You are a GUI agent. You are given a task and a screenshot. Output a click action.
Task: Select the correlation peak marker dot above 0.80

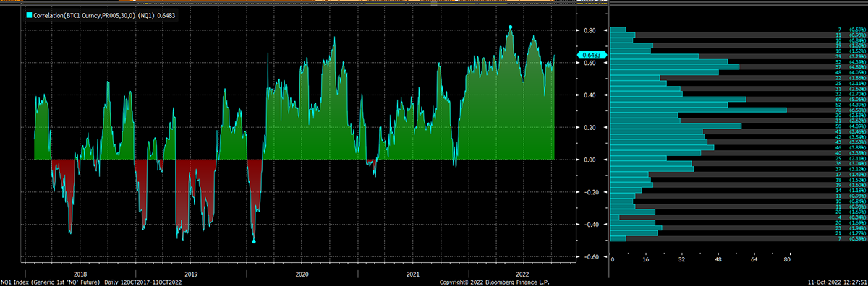[511, 27]
